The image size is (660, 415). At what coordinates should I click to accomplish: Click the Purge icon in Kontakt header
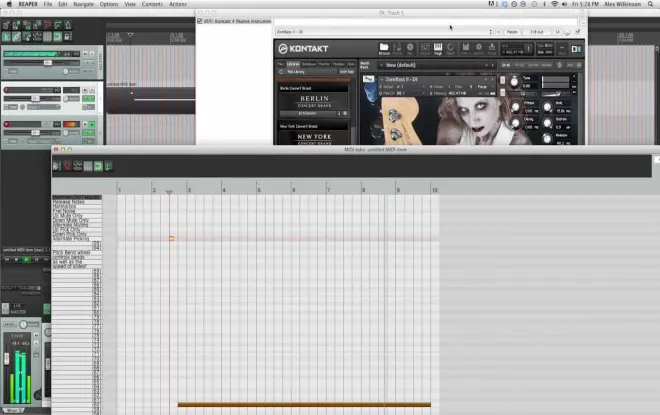[x=492, y=48]
